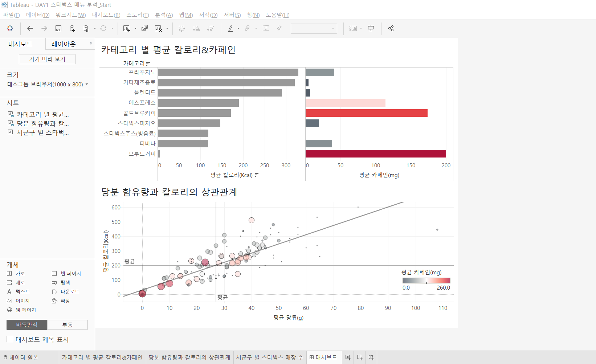The height and width of the screenshot is (364, 596).
Task: Open the size dropdown 데스크톱 브라우저(1000 x 800)
Action: 48,84
